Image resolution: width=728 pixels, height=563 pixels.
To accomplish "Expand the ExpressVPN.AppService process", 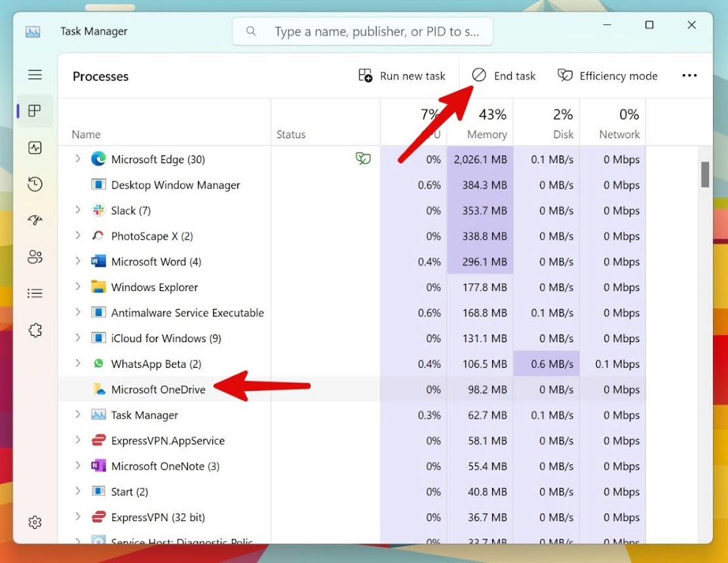I will click(x=77, y=439).
